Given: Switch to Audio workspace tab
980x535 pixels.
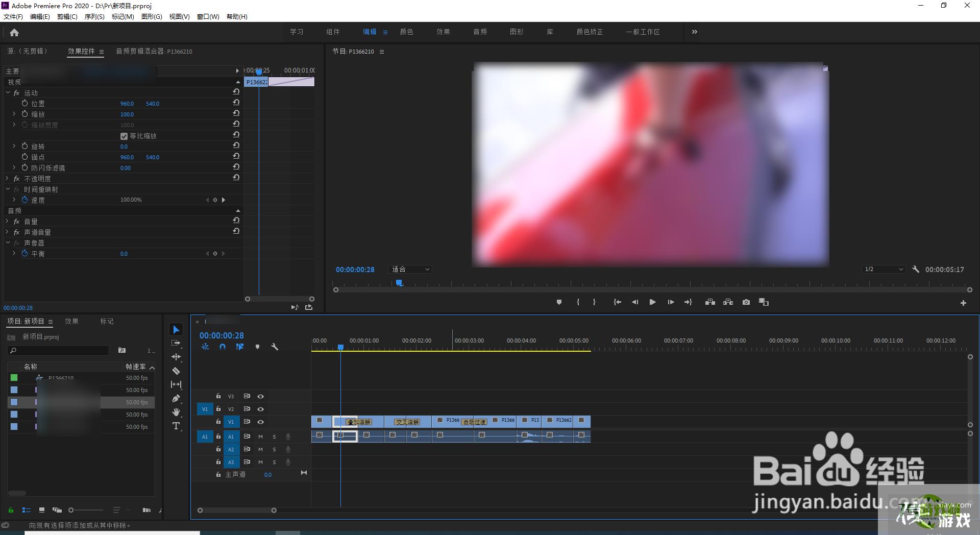Looking at the screenshot, I should tap(480, 32).
